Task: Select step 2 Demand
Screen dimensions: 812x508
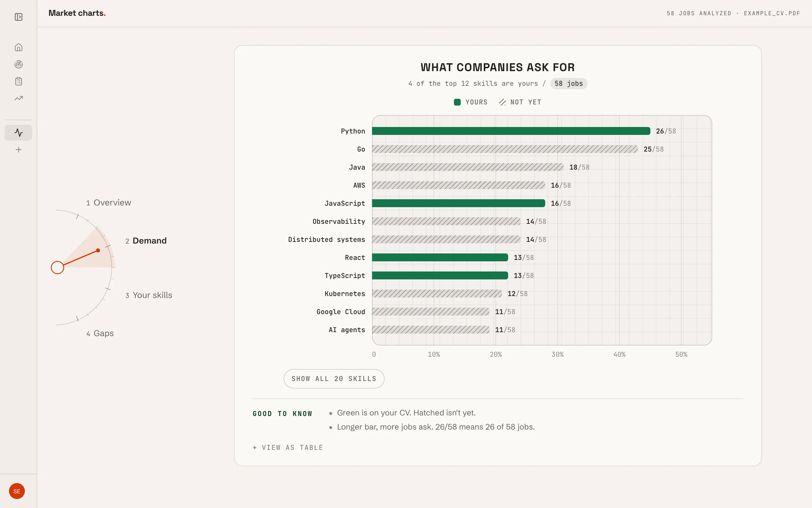Action: [146, 240]
